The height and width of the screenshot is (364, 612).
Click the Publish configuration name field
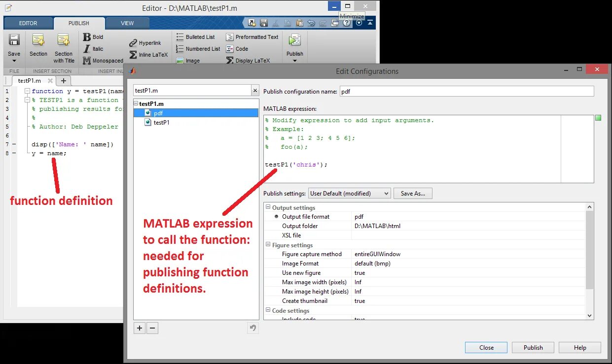(x=467, y=92)
